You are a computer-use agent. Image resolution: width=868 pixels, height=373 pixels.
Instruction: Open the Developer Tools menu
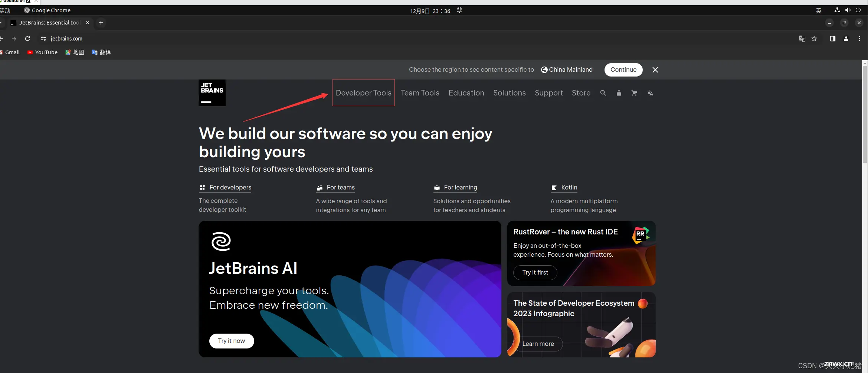tap(363, 93)
